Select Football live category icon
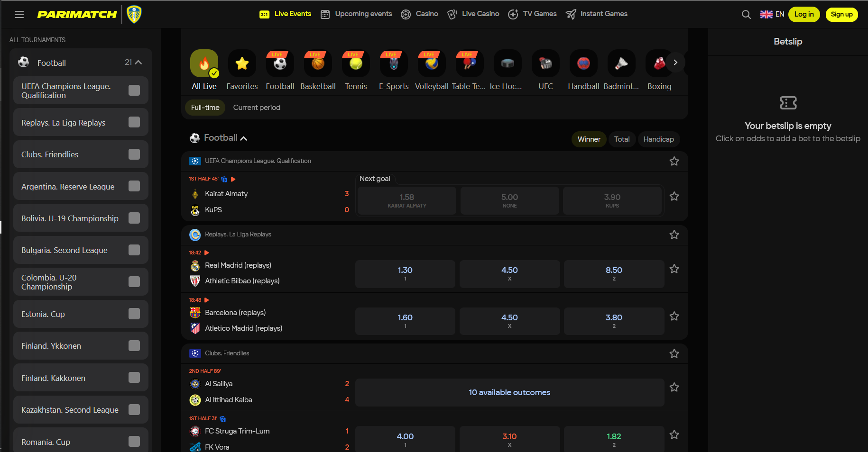The height and width of the screenshot is (452, 868). click(280, 63)
